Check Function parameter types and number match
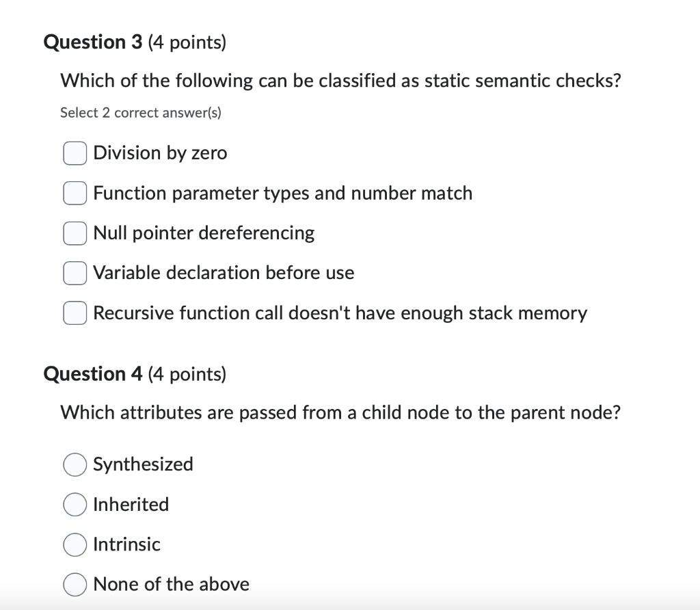This screenshot has height=610, width=700. 75,193
